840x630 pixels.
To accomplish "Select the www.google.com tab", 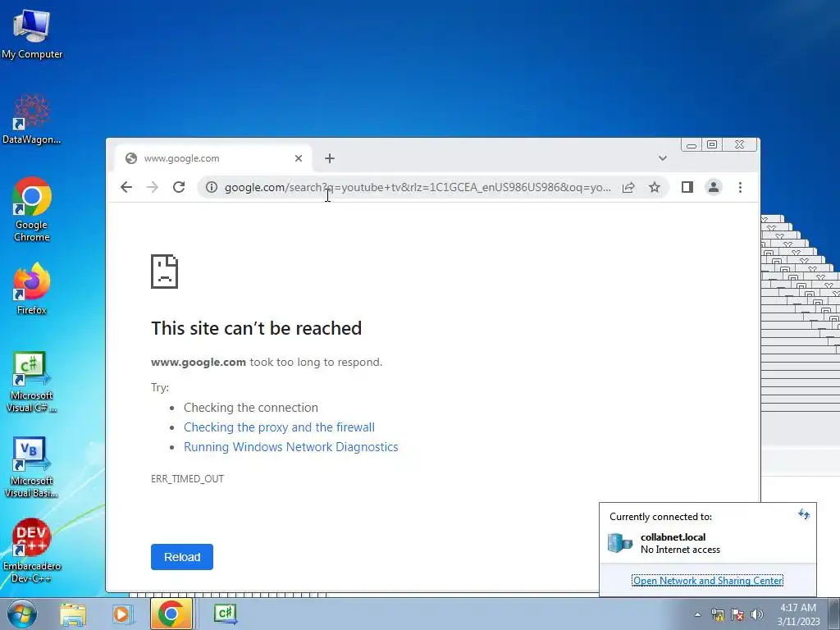I will coord(213,158).
